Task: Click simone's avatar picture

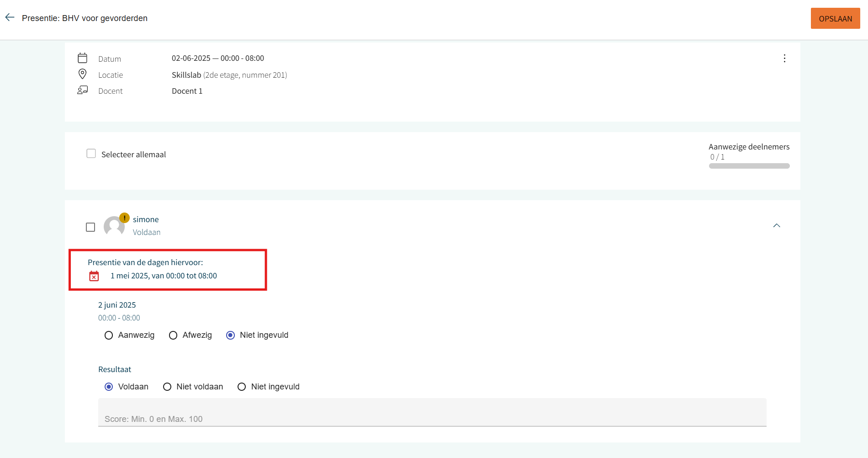Action: click(114, 226)
